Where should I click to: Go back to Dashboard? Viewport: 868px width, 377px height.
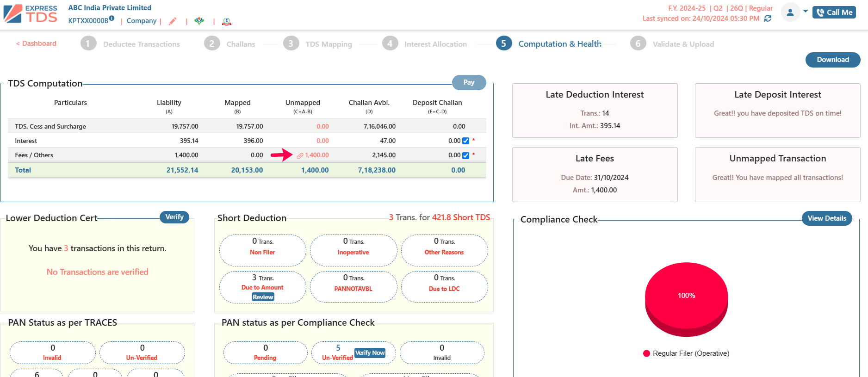click(x=36, y=43)
